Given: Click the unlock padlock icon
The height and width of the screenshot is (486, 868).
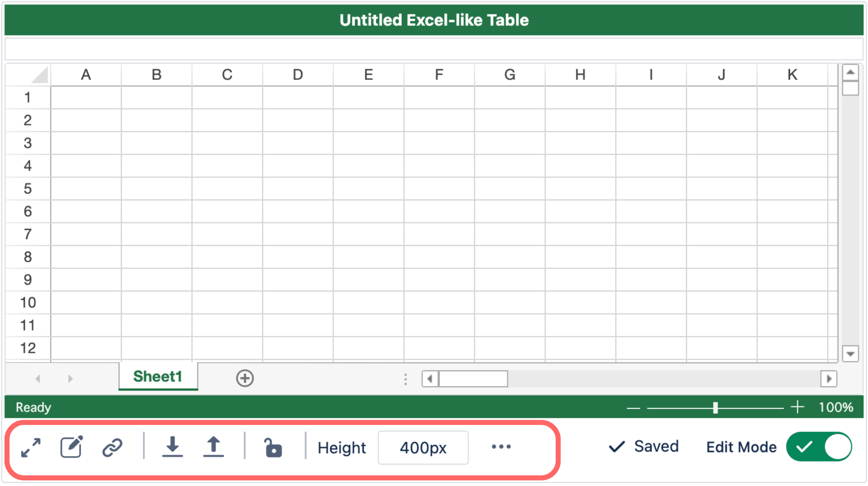Looking at the screenshot, I should coord(273,448).
